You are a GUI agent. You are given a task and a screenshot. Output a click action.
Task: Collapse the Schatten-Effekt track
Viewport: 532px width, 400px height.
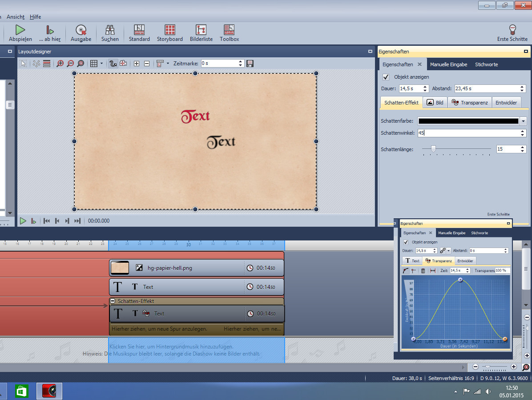113,301
